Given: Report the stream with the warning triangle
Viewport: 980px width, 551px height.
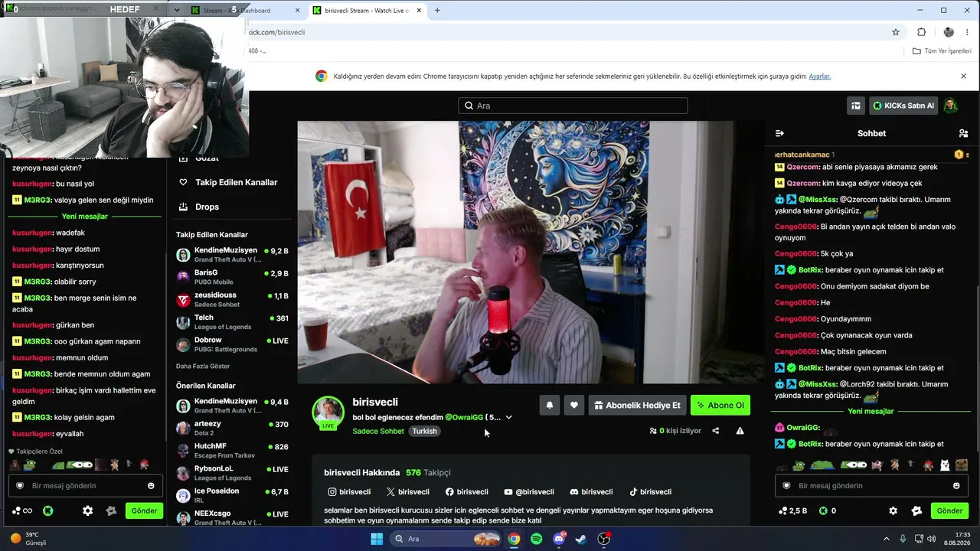Looking at the screenshot, I should point(740,431).
